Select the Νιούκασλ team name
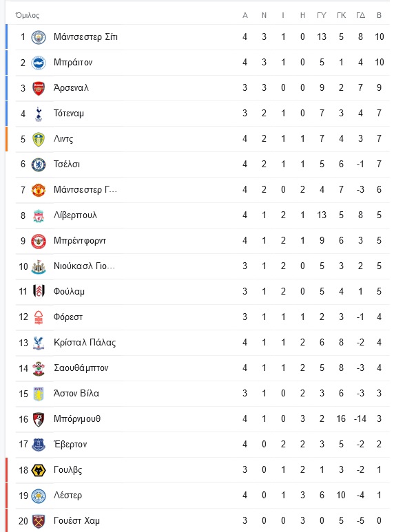Image resolution: width=394 pixels, height=532 pixels. click(x=84, y=266)
